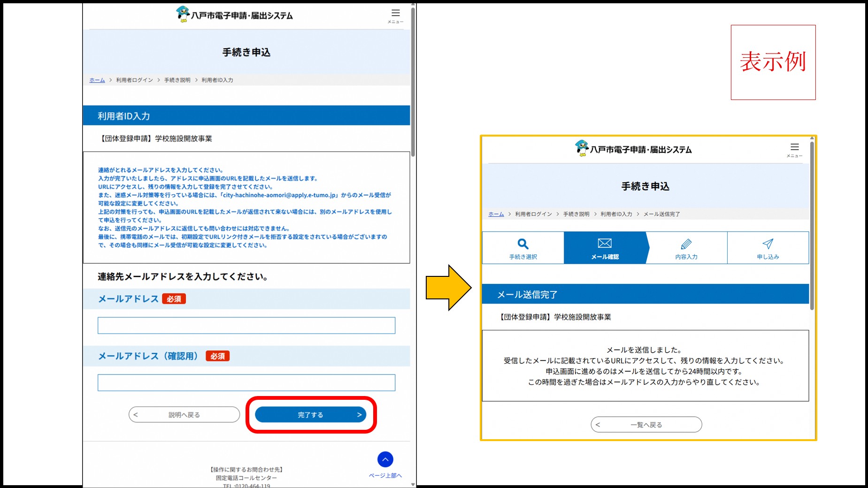Click the 申し込み paper plane step icon
The height and width of the screenshot is (488, 868).
point(767,244)
